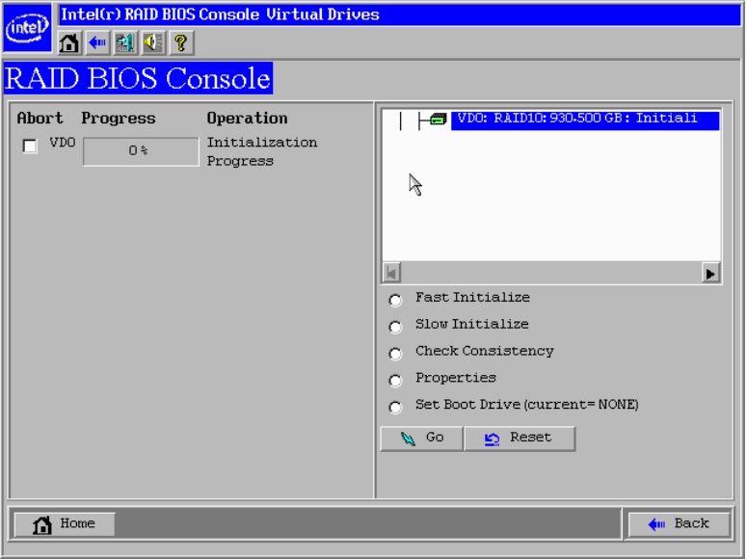Select the Fast Initialize radio button
The height and width of the screenshot is (560, 747).
(x=395, y=301)
